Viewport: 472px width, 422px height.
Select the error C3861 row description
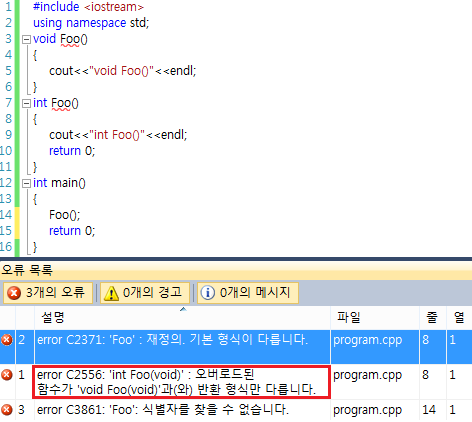(x=162, y=410)
